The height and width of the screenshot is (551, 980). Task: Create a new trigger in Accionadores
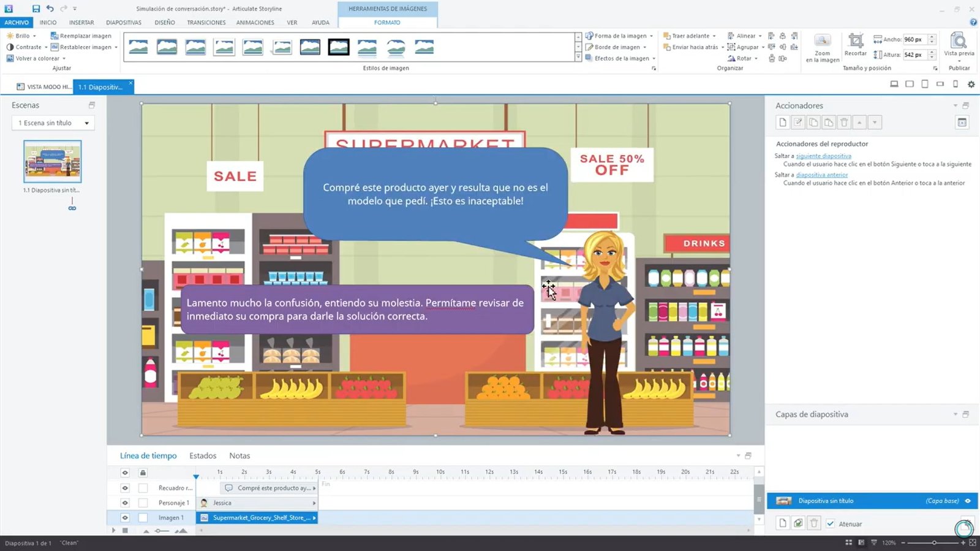(x=783, y=123)
